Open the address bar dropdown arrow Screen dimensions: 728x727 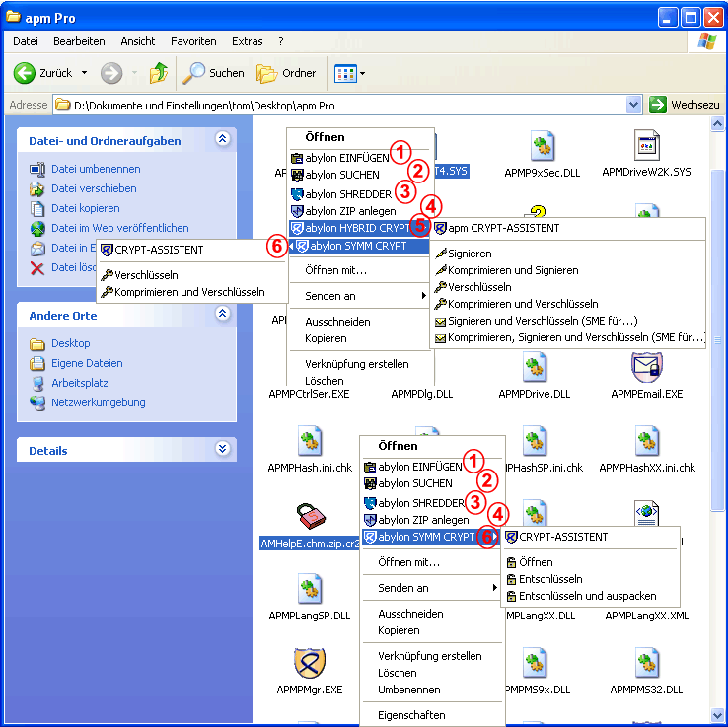(x=633, y=105)
